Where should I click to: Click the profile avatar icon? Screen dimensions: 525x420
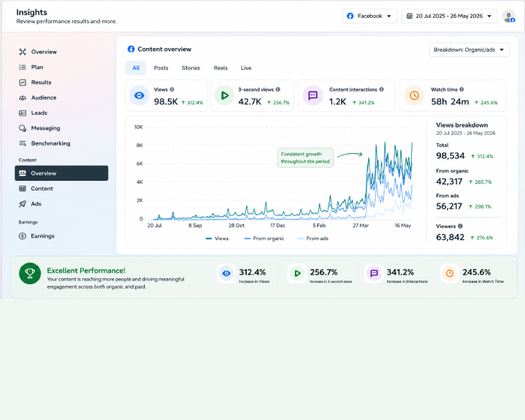click(x=508, y=16)
